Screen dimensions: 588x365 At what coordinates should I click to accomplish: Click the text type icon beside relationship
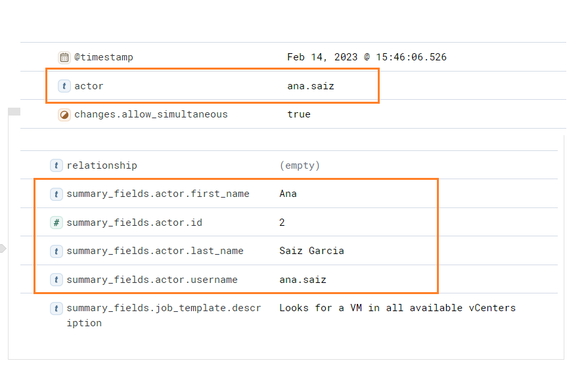tap(57, 165)
